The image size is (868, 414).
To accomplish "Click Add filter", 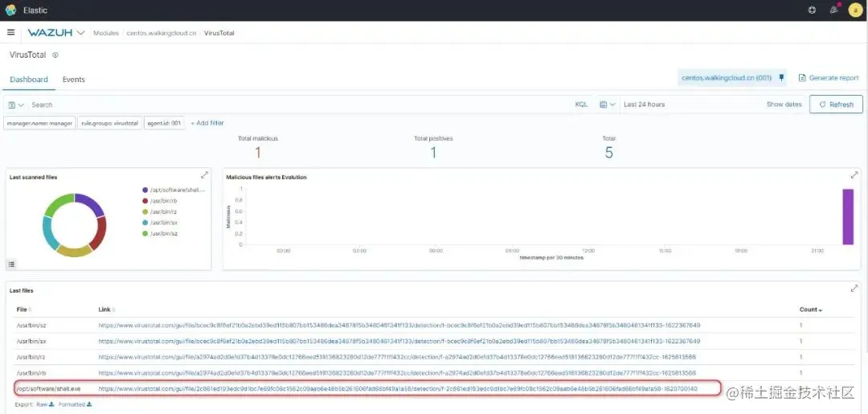I will (207, 123).
